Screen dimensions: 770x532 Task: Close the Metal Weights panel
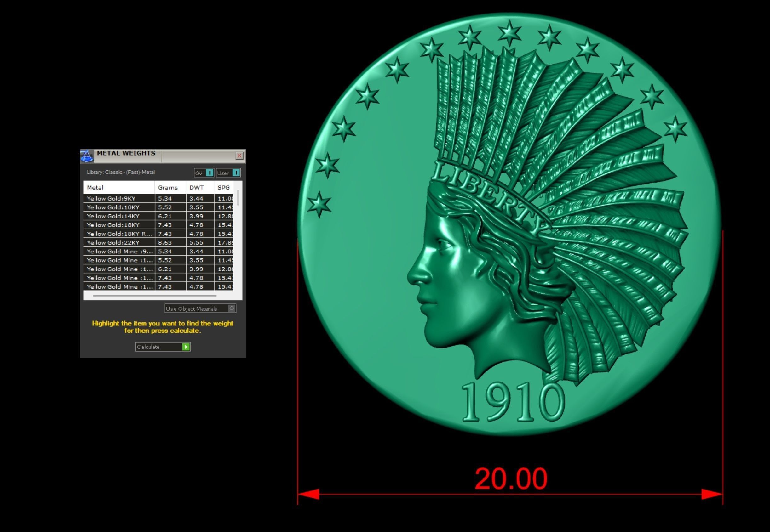click(239, 156)
